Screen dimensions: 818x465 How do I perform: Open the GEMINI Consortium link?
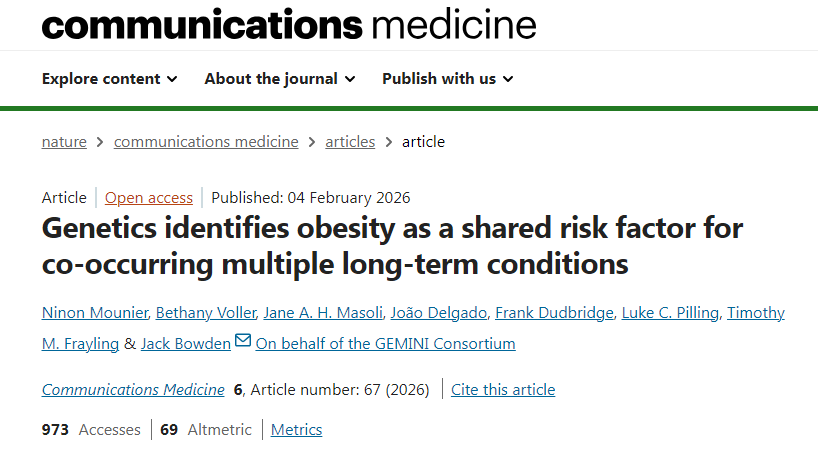coord(385,344)
